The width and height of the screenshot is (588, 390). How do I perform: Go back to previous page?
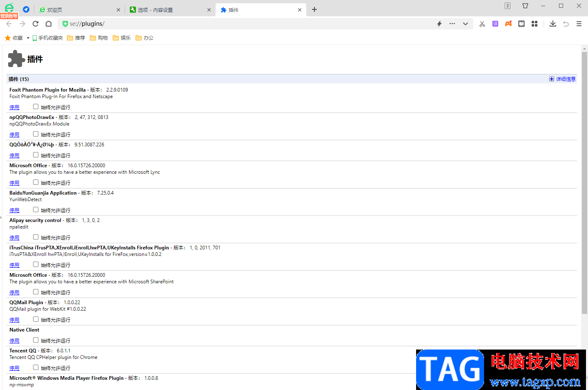tap(9, 24)
